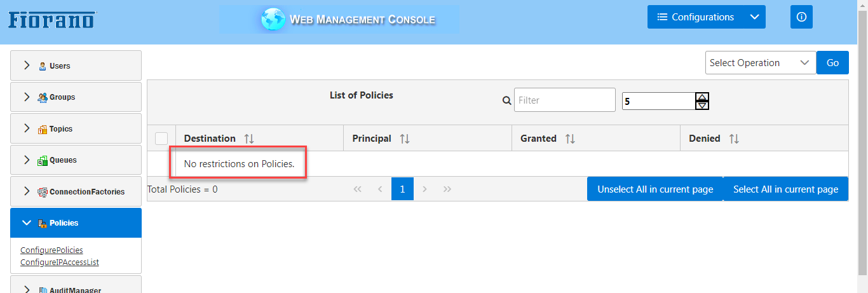
Task: Open the ConfigureIPAccessList link
Action: [60, 262]
